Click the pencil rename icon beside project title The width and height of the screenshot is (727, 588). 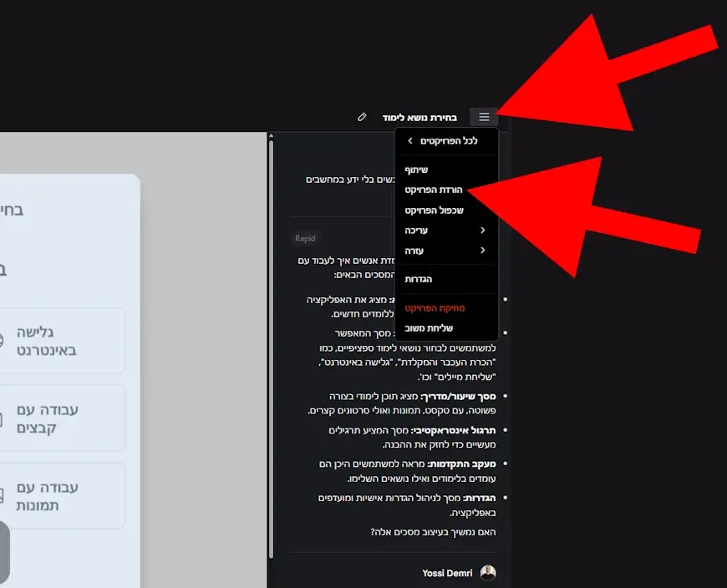[362, 117]
